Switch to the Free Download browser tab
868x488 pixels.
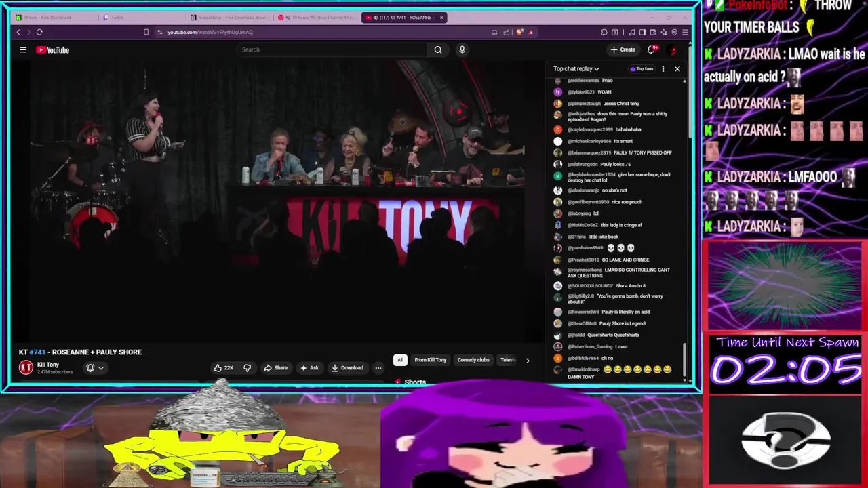(x=229, y=18)
